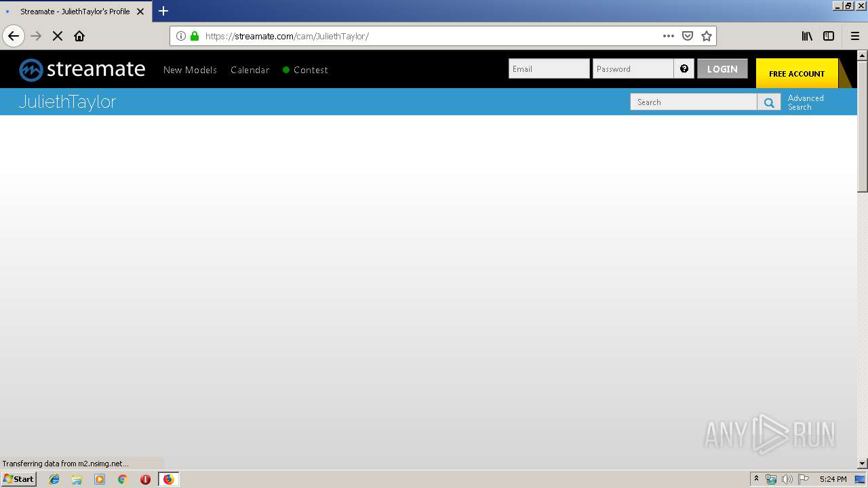Click the magnifying glass search button

click(769, 102)
